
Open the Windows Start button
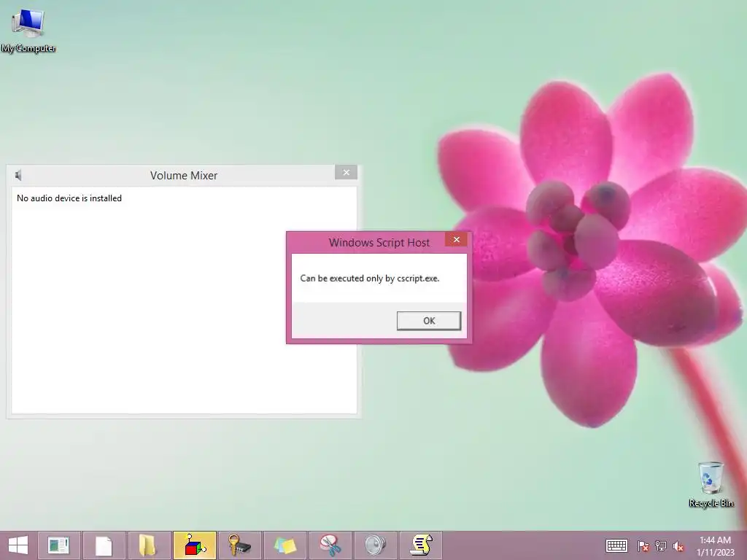[x=18, y=545]
